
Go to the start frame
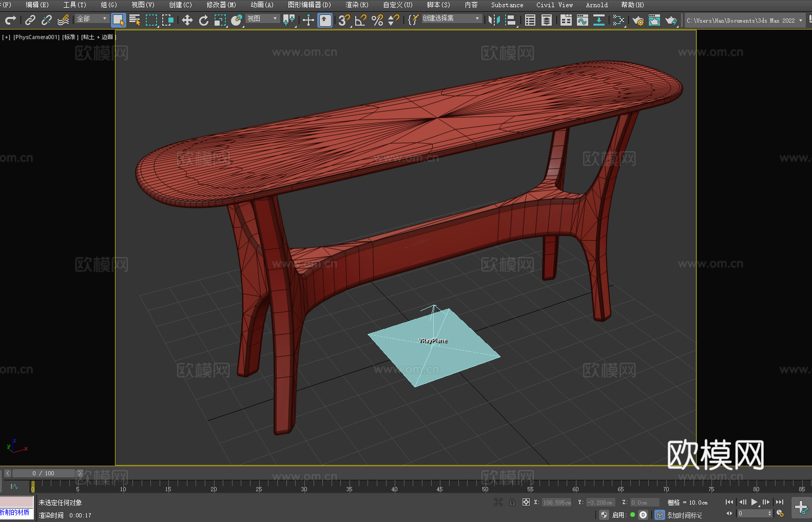[729, 502]
